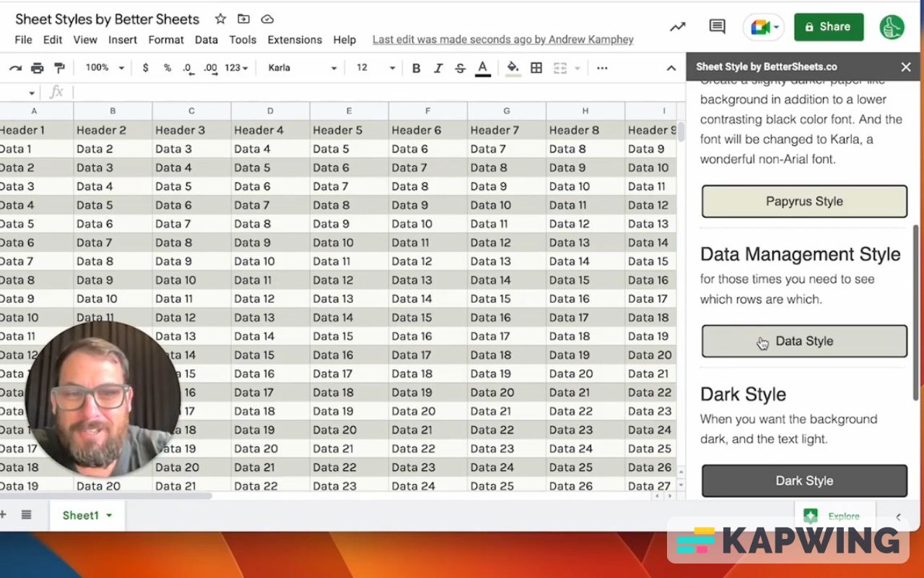Format as currency with dollar icon
This screenshot has width=924, height=578.
pyautogui.click(x=145, y=68)
